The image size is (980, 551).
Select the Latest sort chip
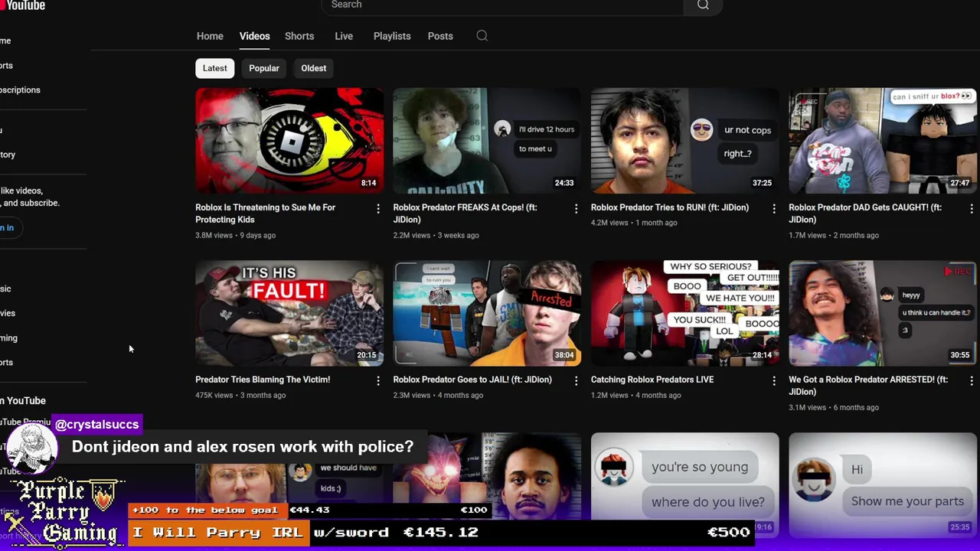[x=214, y=68]
